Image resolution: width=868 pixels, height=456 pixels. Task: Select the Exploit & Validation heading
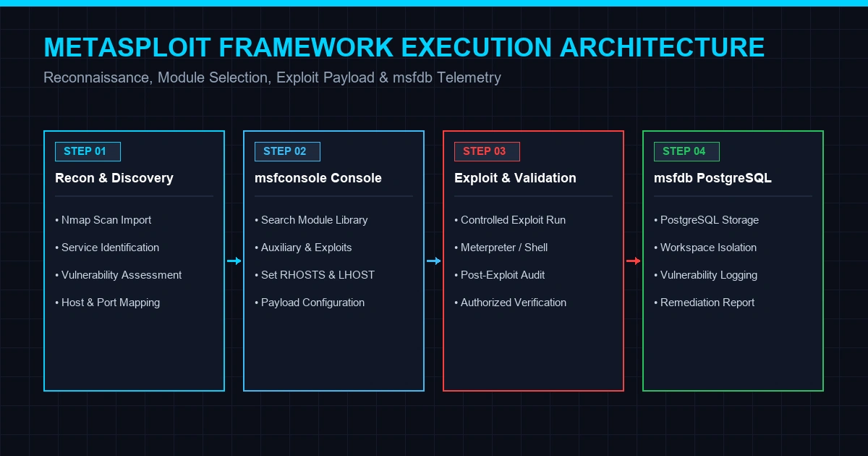(515, 178)
